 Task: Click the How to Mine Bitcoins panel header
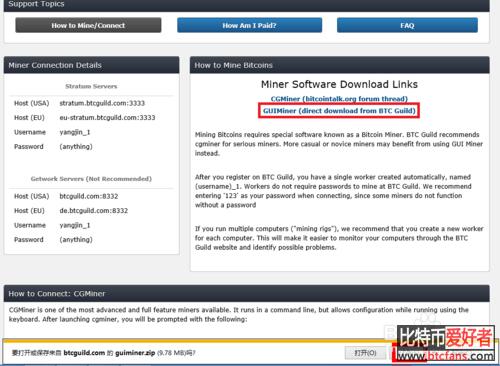tap(340, 65)
